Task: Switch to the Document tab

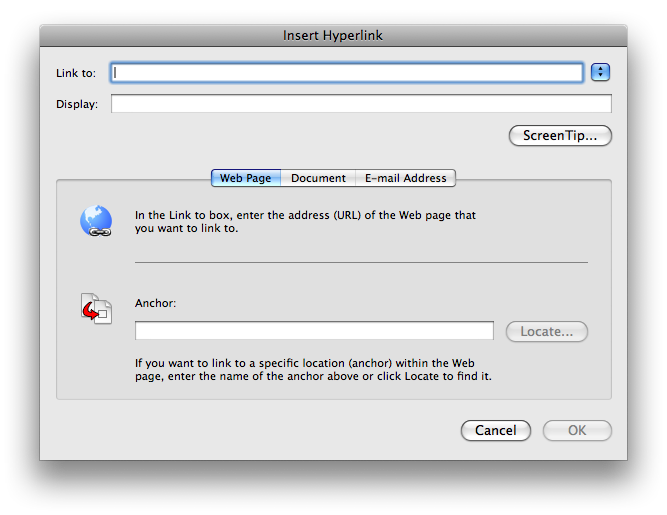Action: pos(318,178)
